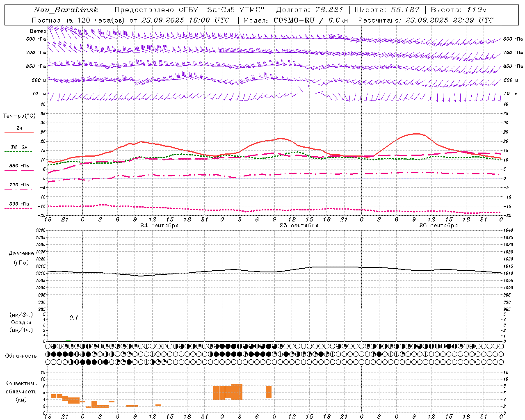The width and height of the screenshot is (525, 420).
Task: Click the small green precipitation bar
Action: point(68,340)
